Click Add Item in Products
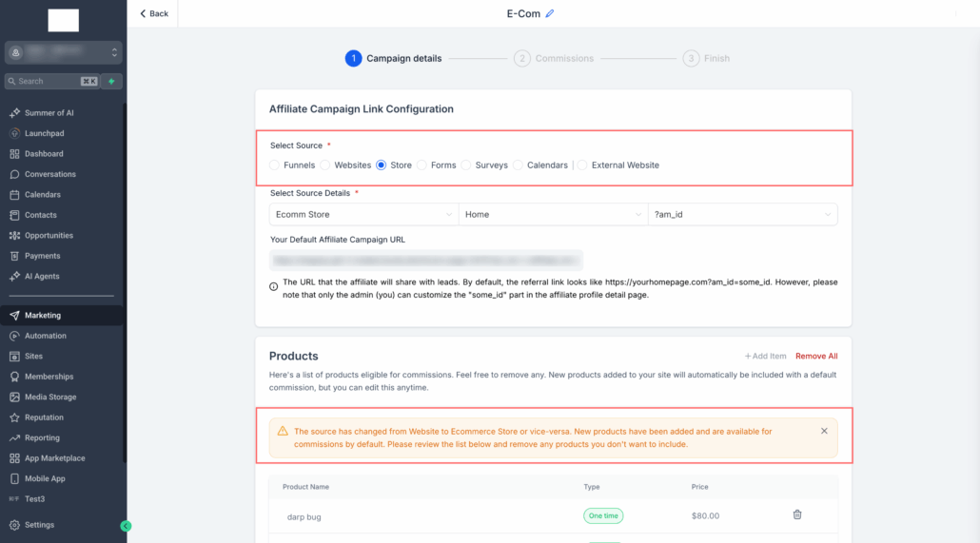The height and width of the screenshot is (543, 980). [765, 357]
